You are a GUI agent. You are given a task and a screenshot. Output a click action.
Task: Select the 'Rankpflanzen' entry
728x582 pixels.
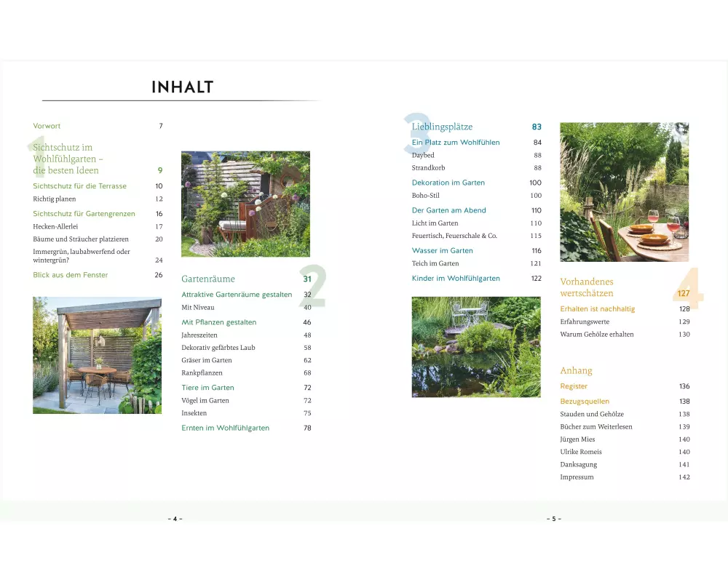tap(200, 373)
